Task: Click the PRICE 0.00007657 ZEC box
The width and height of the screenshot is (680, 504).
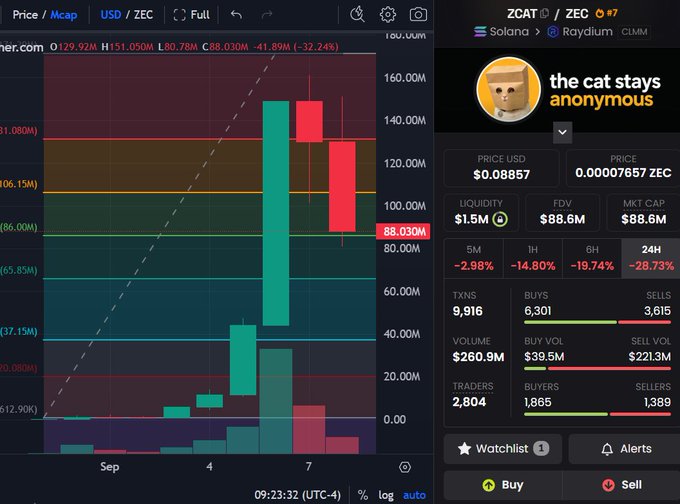Action: click(623, 168)
